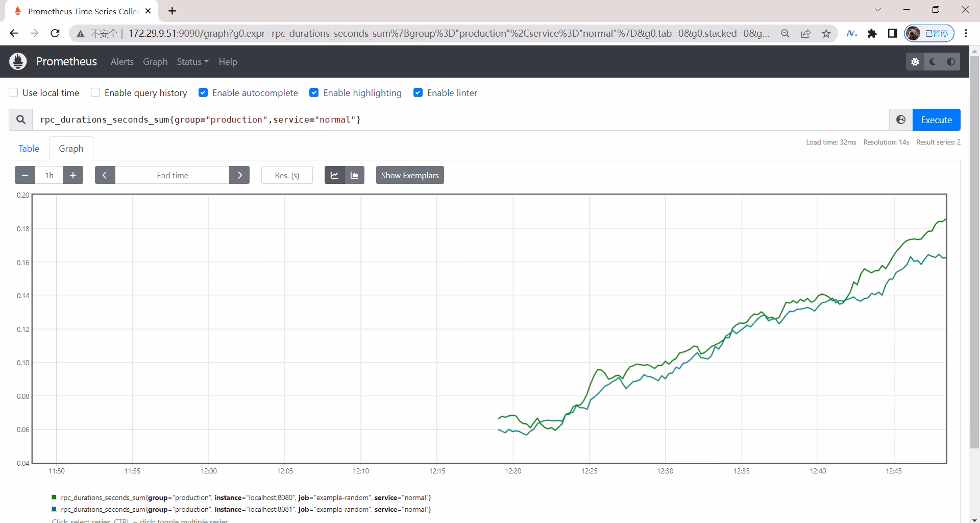
Task: Switch to the Table tab
Action: 29,149
